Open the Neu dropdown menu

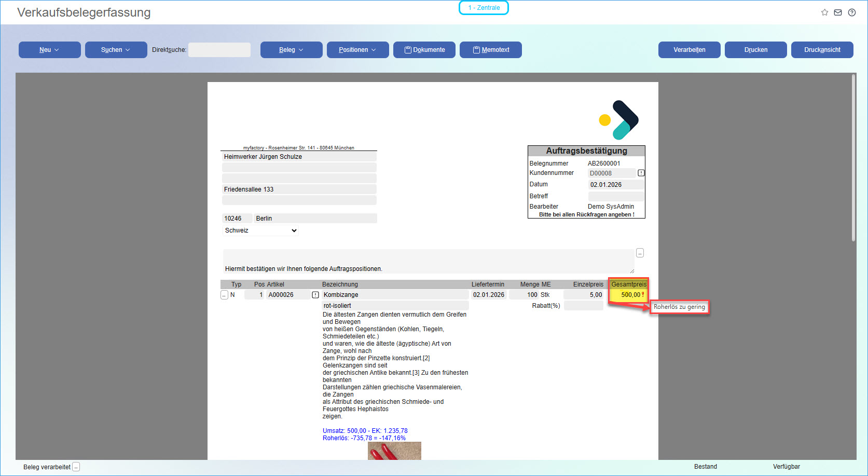pyautogui.click(x=50, y=50)
